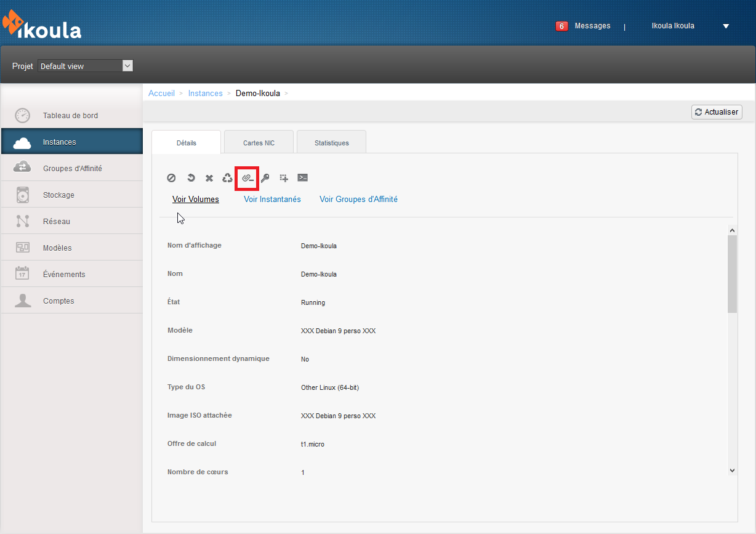The width and height of the screenshot is (756, 534).
Task: Click the Réseau network icon
Action: pos(23,221)
